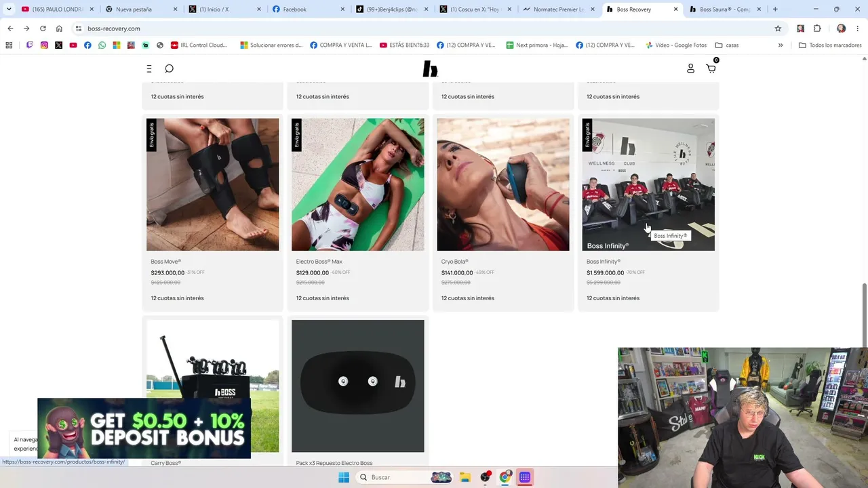Open a new browser tab
Screen dimensions: 868x488
[775, 9]
